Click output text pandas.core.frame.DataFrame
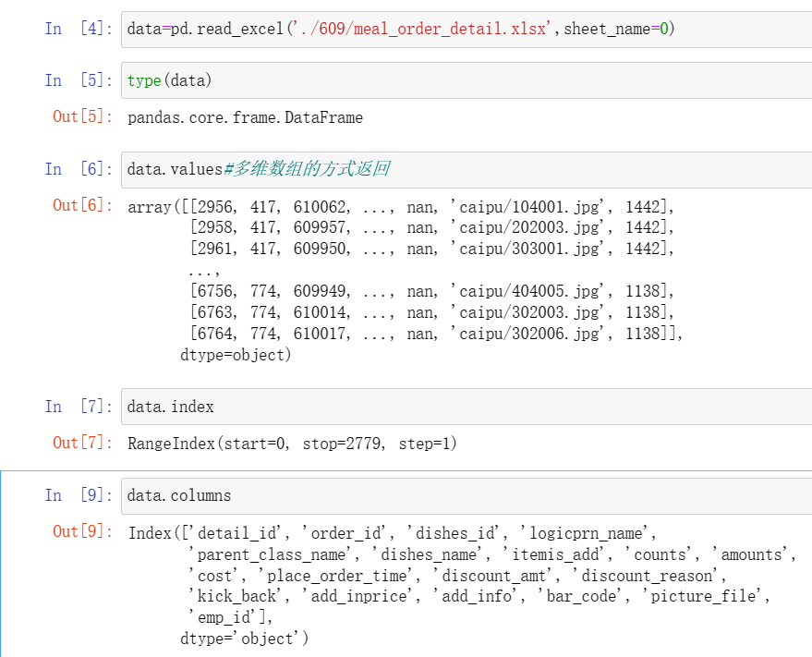812x657 pixels. click(245, 117)
